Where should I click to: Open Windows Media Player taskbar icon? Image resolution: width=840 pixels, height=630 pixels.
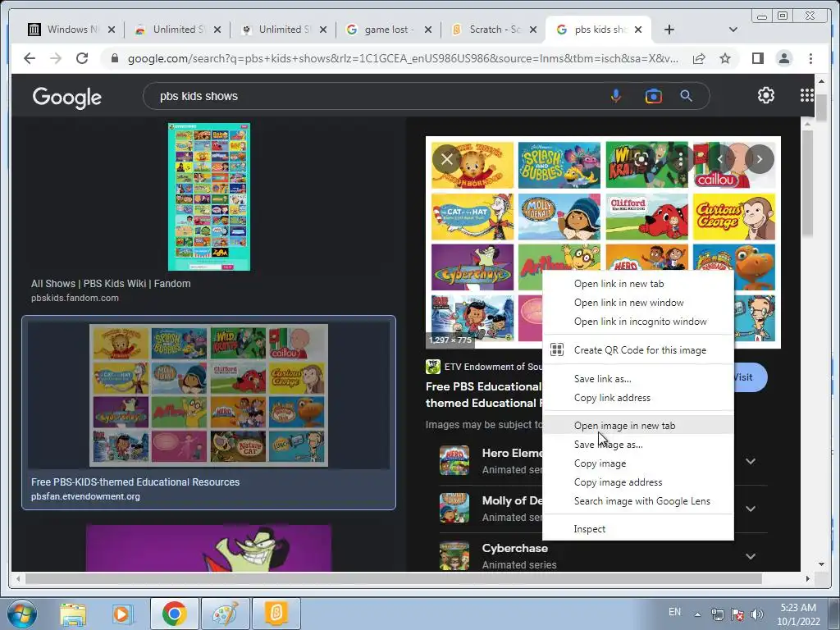tap(121, 614)
